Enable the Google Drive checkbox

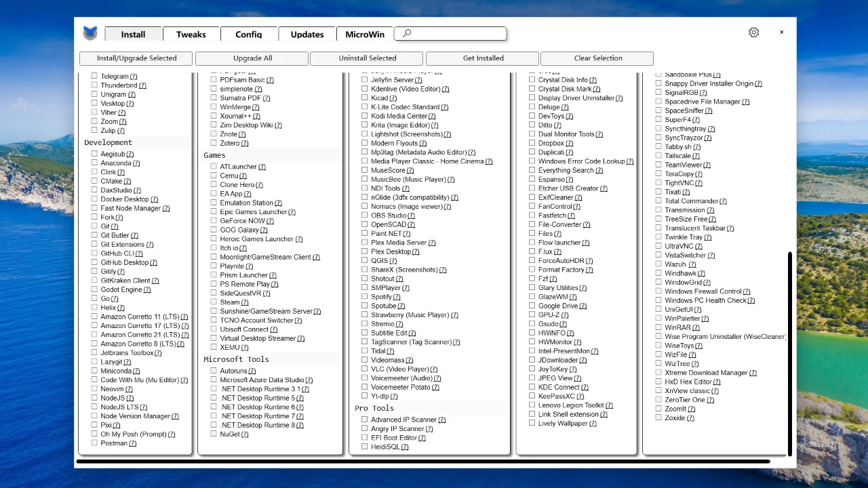click(532, 306)
